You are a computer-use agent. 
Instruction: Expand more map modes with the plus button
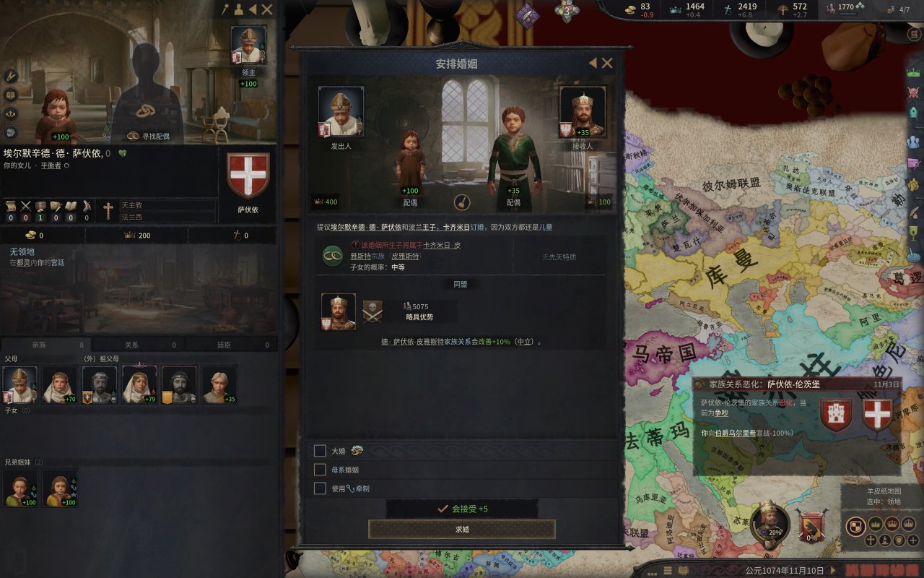click(913, 541)
